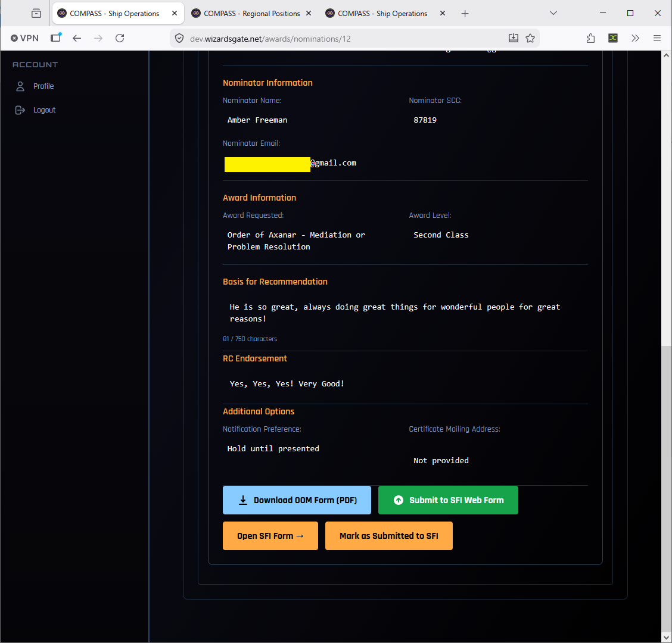Open the Profile page in sidebar
The width and height of the screenshot is (672, 643).
43,86
